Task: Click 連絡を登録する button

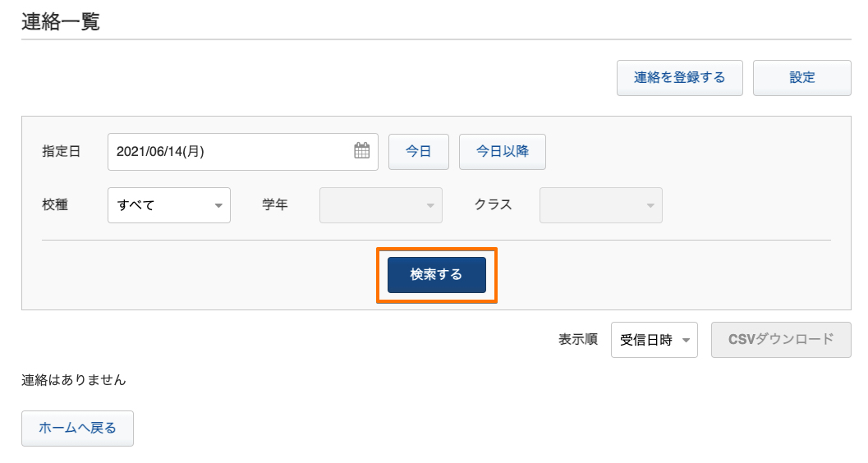Action: point(680,78)
